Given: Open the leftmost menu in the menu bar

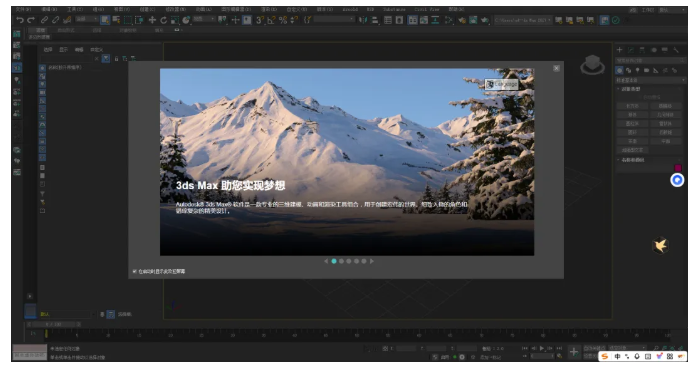Looking at the screenshot, I should coord(23,9).
